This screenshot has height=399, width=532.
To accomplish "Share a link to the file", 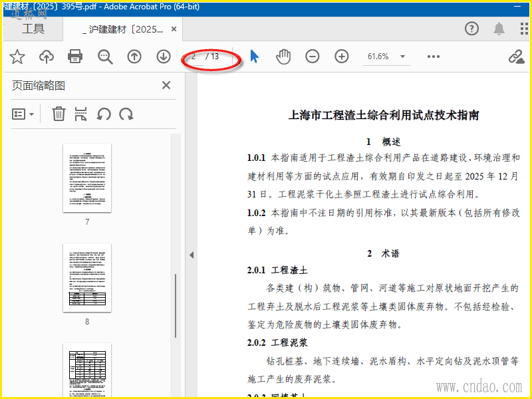I will pos(516,57).
